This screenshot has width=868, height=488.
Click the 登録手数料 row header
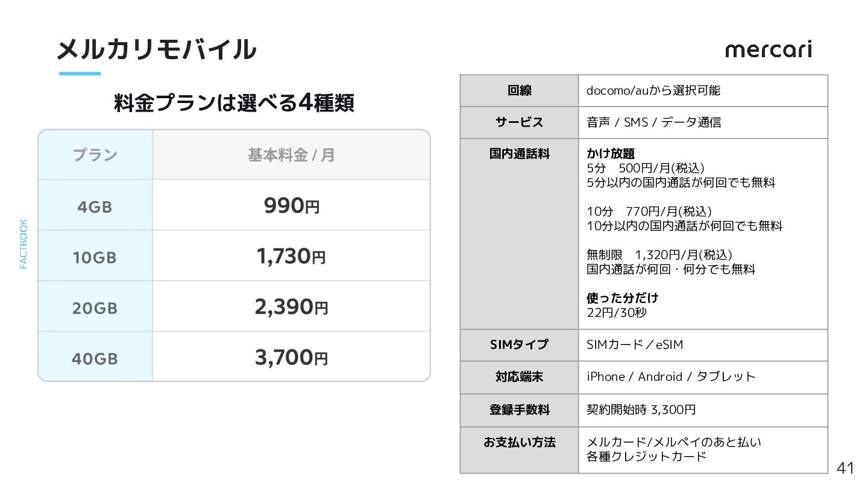tap(520, 410)
